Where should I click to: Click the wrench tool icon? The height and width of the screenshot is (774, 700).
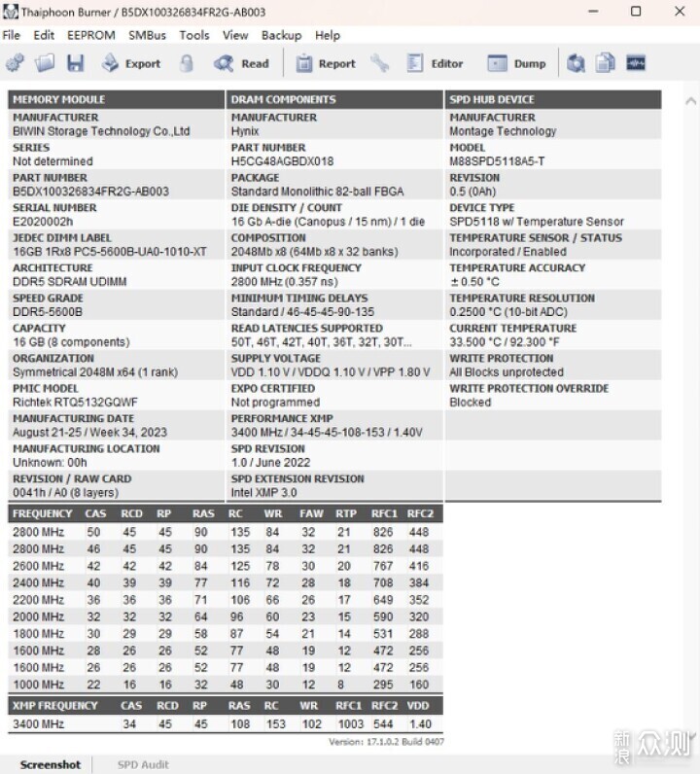click(379, 63)
